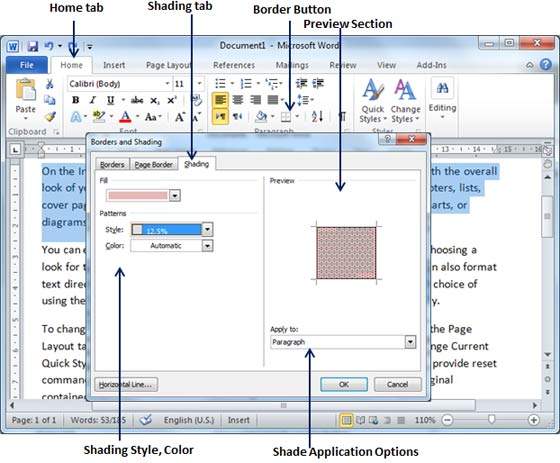The width and height of the screenshot is (560, 463).
Task: Click the Bullets list icon
Action: [220, 84]
